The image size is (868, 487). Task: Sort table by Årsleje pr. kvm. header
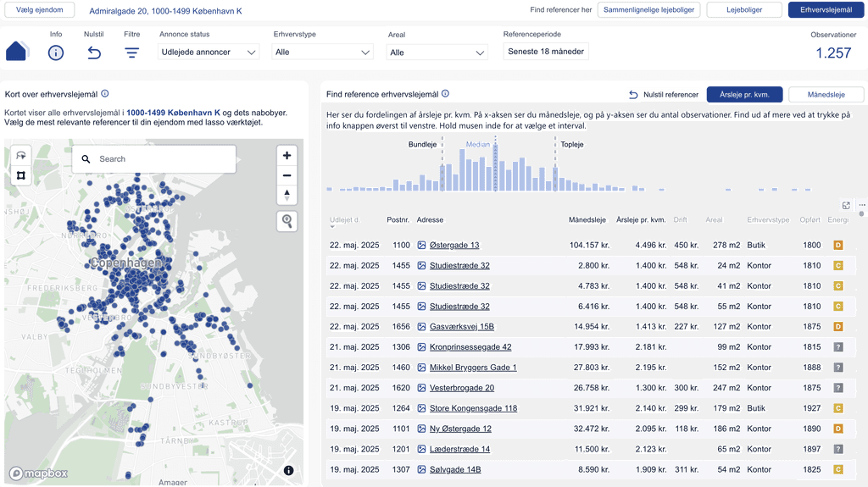coord(641,219)
